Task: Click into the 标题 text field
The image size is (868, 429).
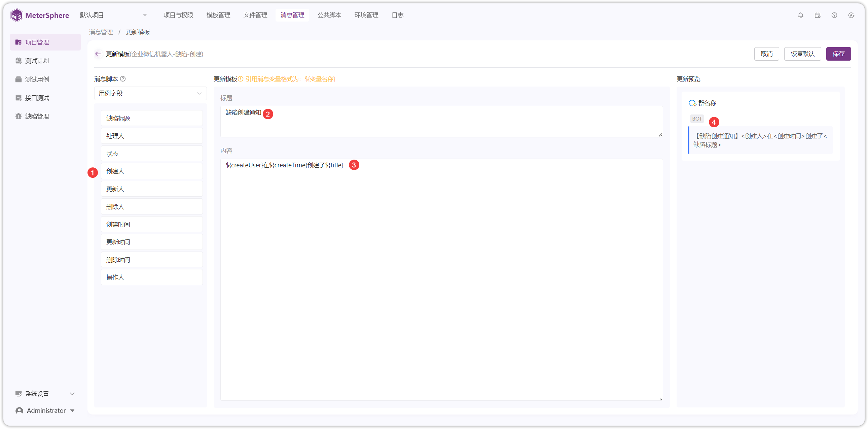Action: coord(441,122)
